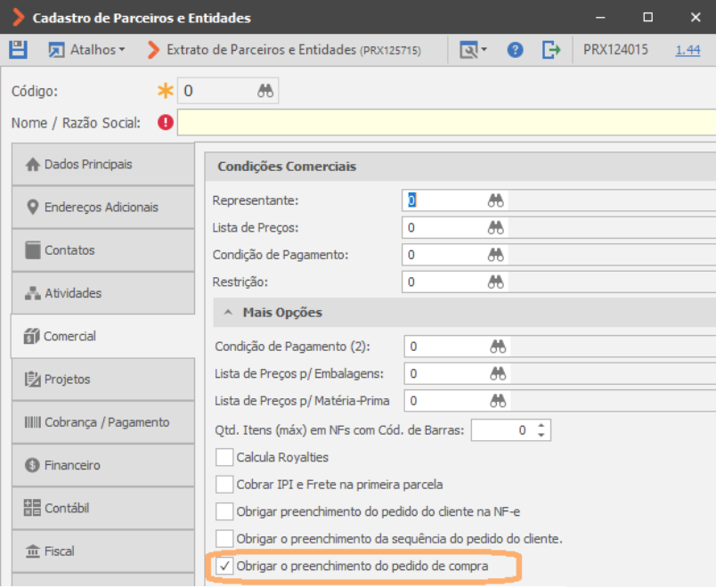Click binoculars lookup for Representante
This screenshot has width=716, height=588.
pyautogui.click(x=495, y=200)
